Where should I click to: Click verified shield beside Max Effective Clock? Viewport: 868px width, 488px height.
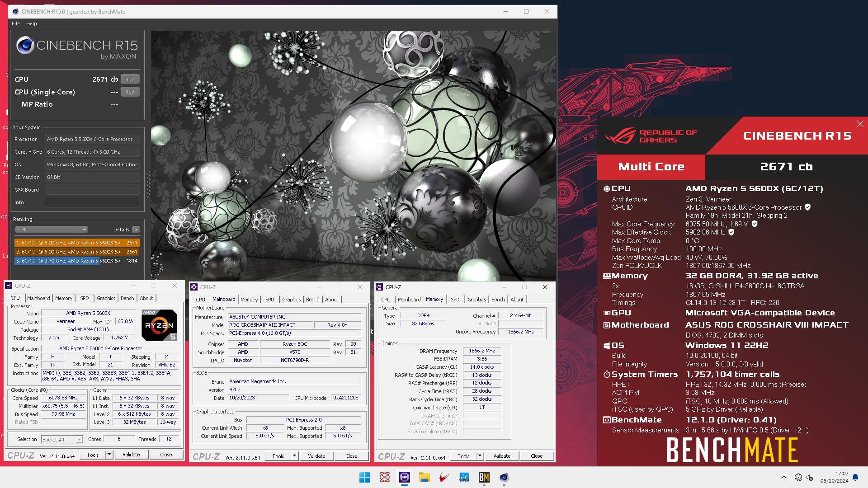[731, 232]
